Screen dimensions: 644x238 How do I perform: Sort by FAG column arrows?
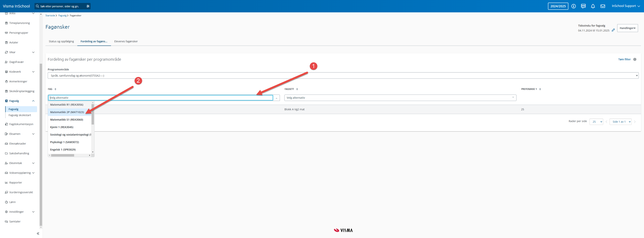click(x=55, y=89)
